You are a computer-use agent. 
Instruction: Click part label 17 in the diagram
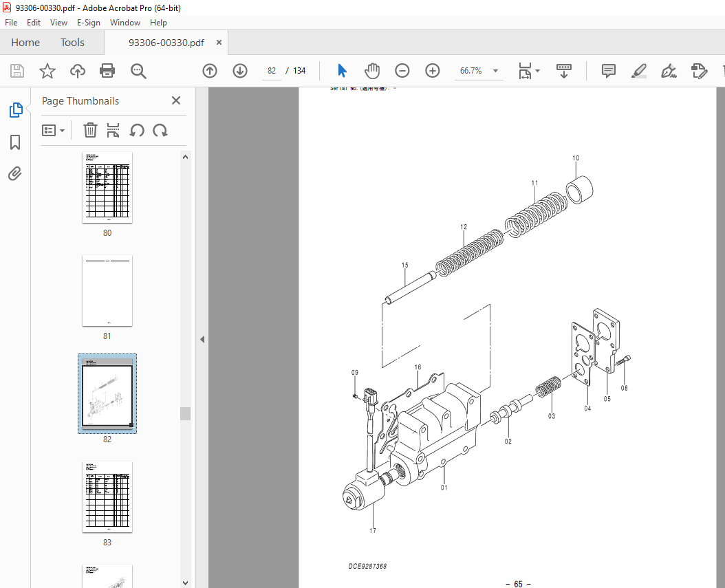[x=373, y=531]
